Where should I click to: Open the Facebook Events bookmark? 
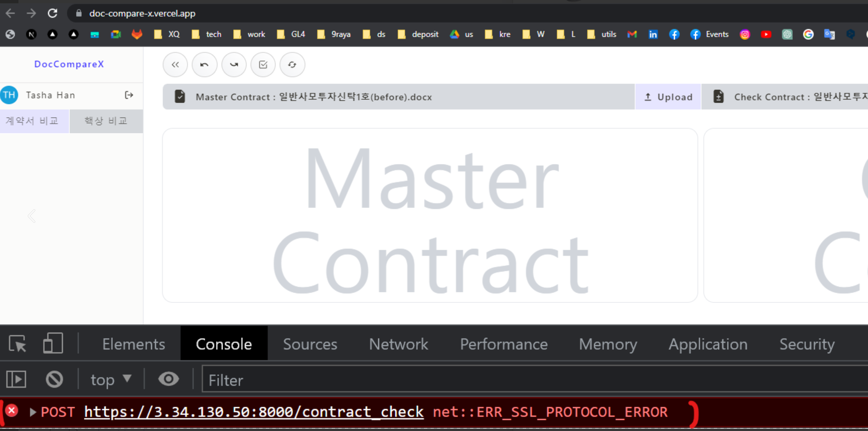tap(709, 34)
